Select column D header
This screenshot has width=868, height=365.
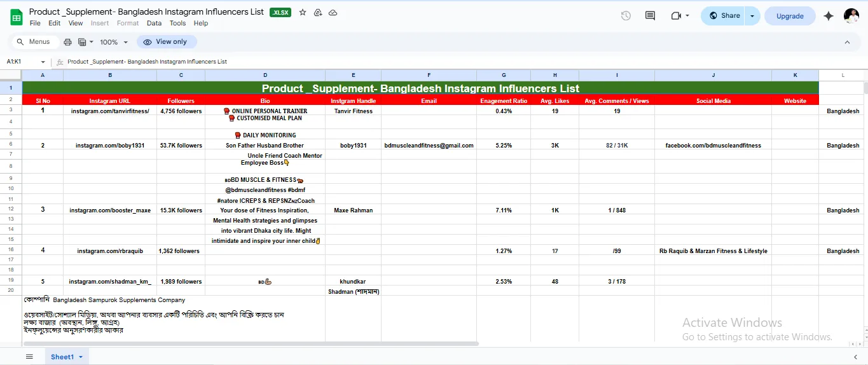pos(265,75)
